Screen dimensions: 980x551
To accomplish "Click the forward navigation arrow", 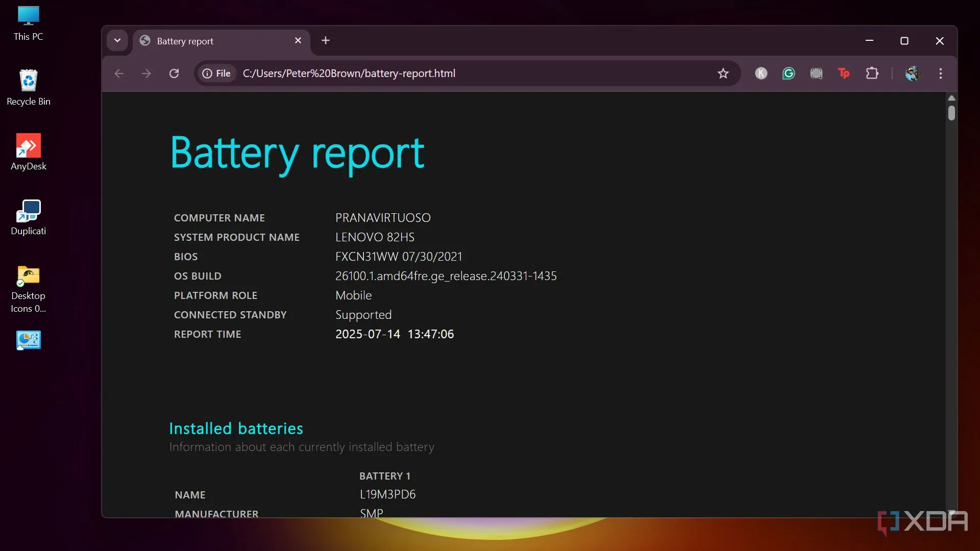I will click(x=146, y=73).
